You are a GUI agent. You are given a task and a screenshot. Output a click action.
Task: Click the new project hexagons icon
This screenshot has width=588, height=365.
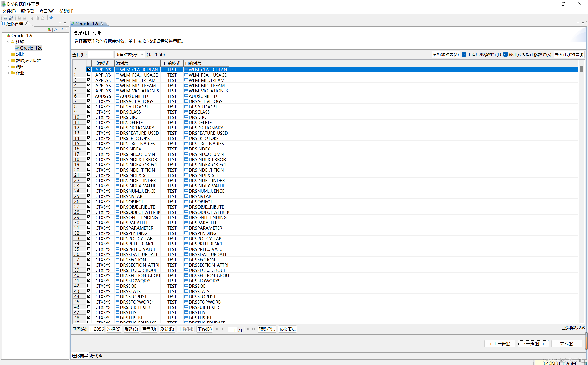pos(49,29)
